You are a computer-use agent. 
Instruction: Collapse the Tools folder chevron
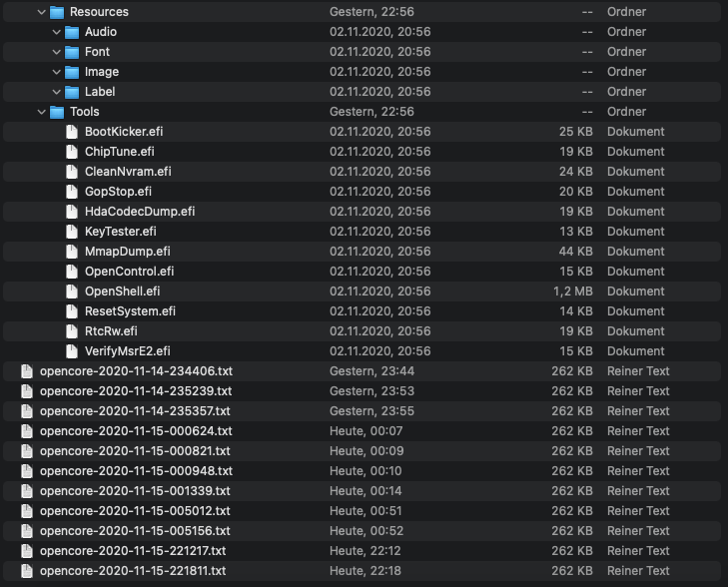[42, 112]
